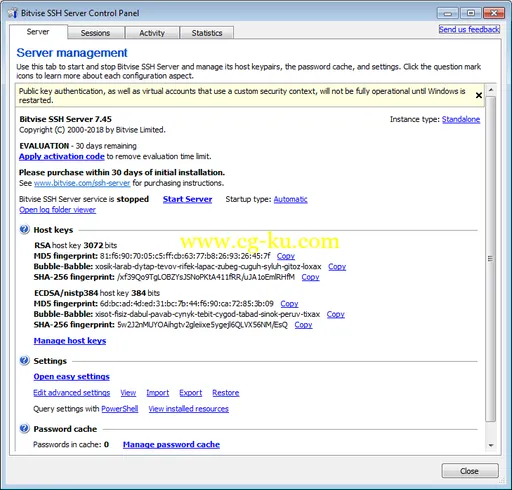The width and height of the screenshot is (512, 490).
Task: Click Manage password cache link
Action: (171, 445)
